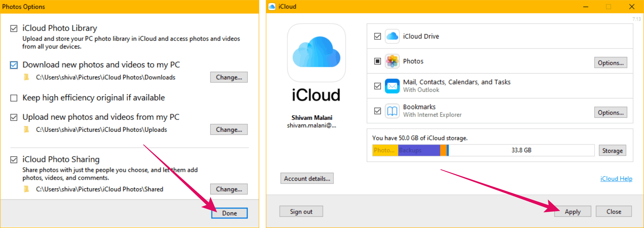This screenshot has height=228, width=644.
Task: Click the Shivam Malani account name
Action: pyautogui.click(x=312, y=118)
